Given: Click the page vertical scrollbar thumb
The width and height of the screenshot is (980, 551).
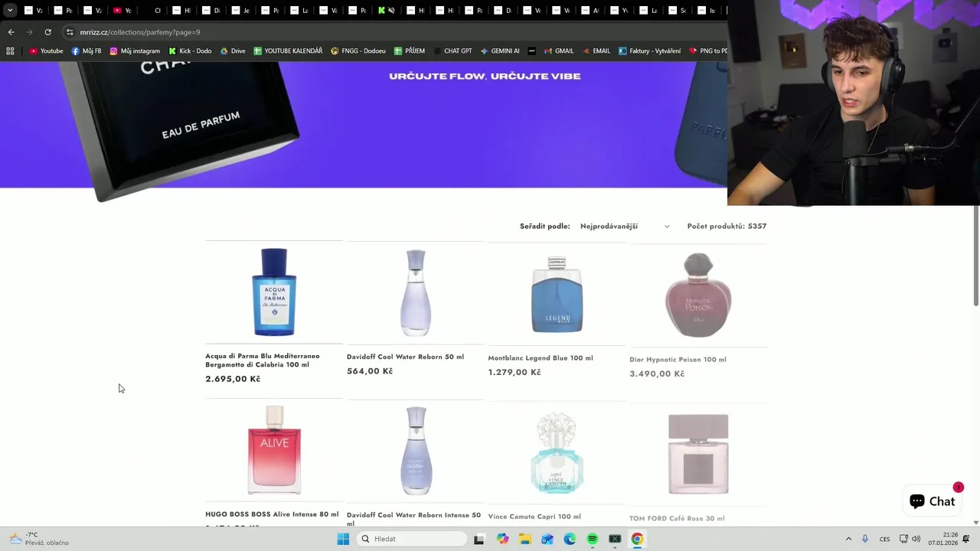Looking at the screenshot, I should 976,256.
